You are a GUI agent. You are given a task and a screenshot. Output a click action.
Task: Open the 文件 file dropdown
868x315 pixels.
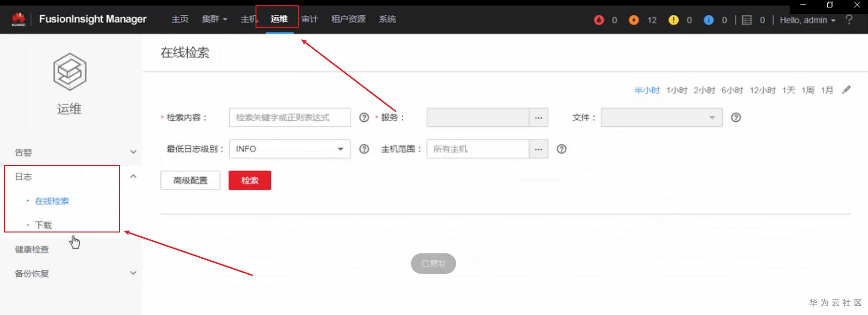tap(662, 117)
